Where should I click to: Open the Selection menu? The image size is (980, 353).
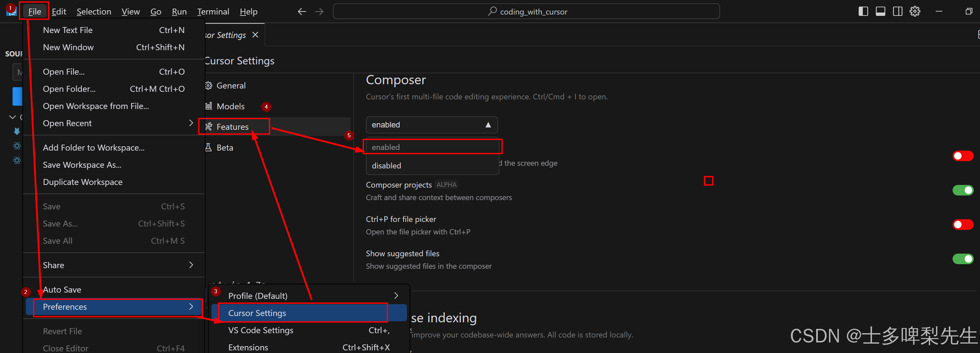tap(94, 12)
